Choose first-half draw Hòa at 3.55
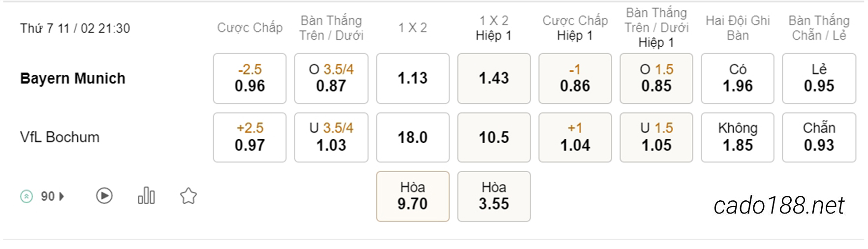Viewport: 868px width, 249px height. pyautogui.click(x=494, y=196)
